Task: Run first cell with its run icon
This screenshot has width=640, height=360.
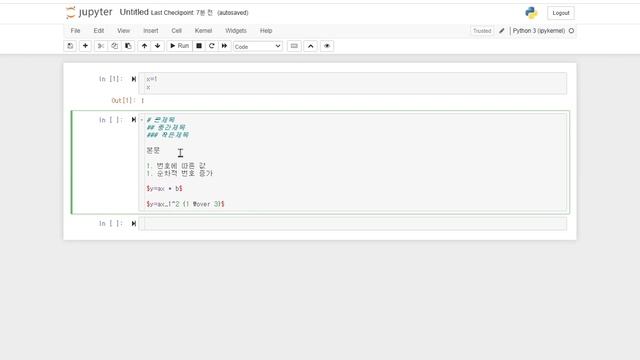Action: click(x=133, y=79)
